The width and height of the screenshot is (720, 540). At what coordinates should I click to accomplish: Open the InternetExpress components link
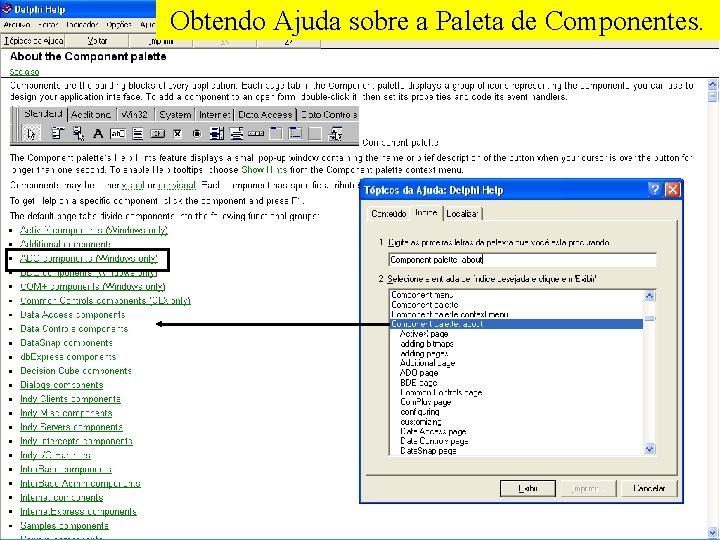[78, 512]
